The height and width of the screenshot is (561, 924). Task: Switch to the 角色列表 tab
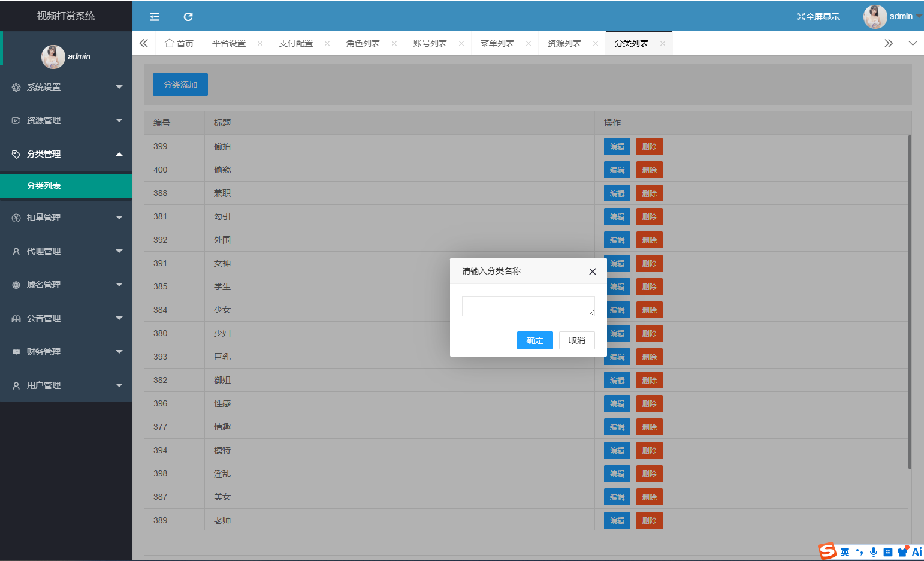(x=363, y=43)
